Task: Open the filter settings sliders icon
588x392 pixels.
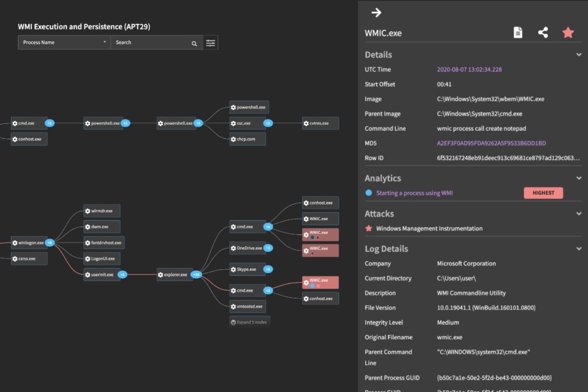Action: click(211, 43)
